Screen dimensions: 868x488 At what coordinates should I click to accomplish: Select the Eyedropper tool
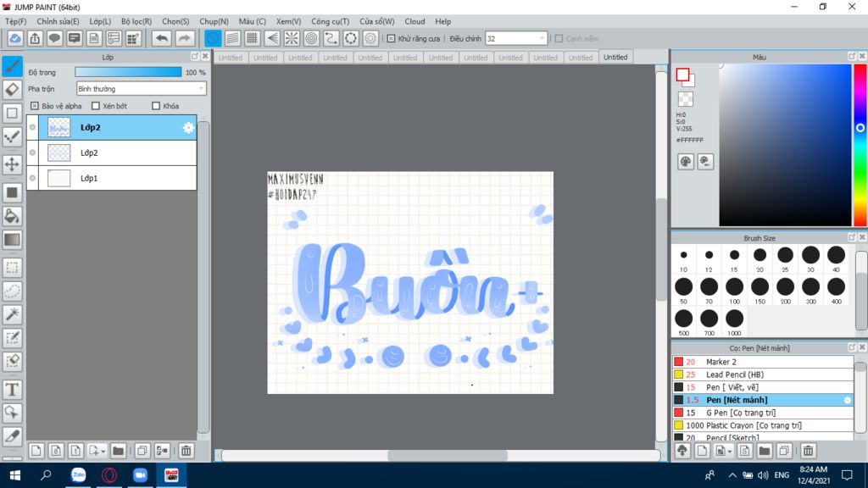[12, 436]
